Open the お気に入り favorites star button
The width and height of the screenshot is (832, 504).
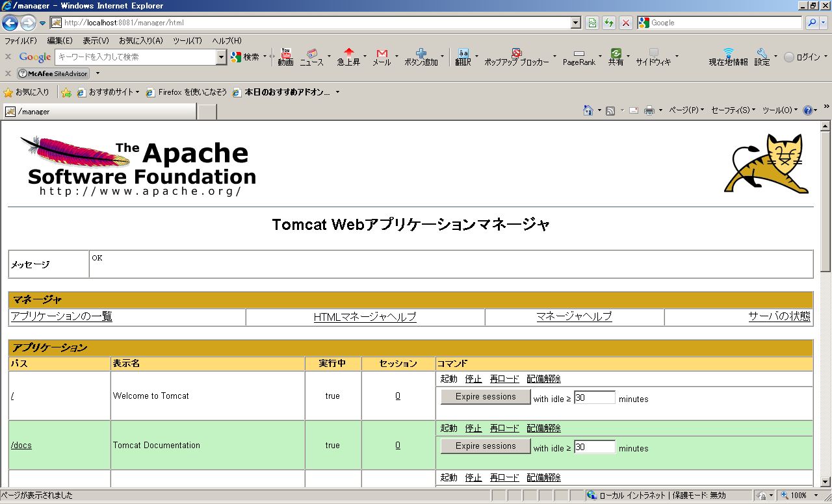coord(27,92)
